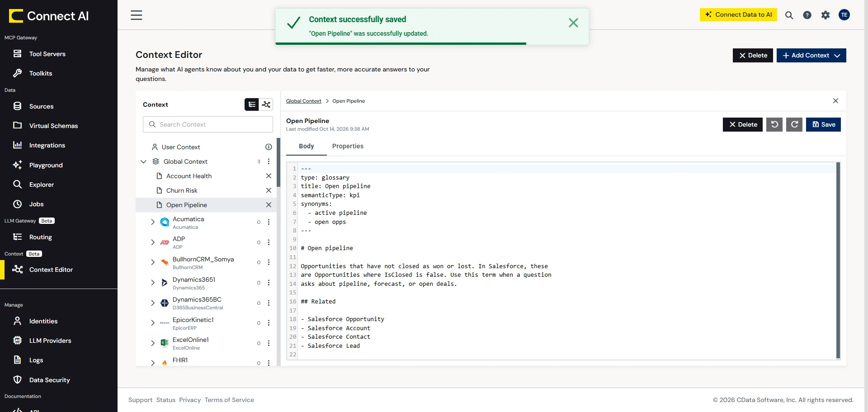Go to Playground in sidebar
Viewport: 868px width, 412px height.
pyautogui.click(x=46, y=165)
